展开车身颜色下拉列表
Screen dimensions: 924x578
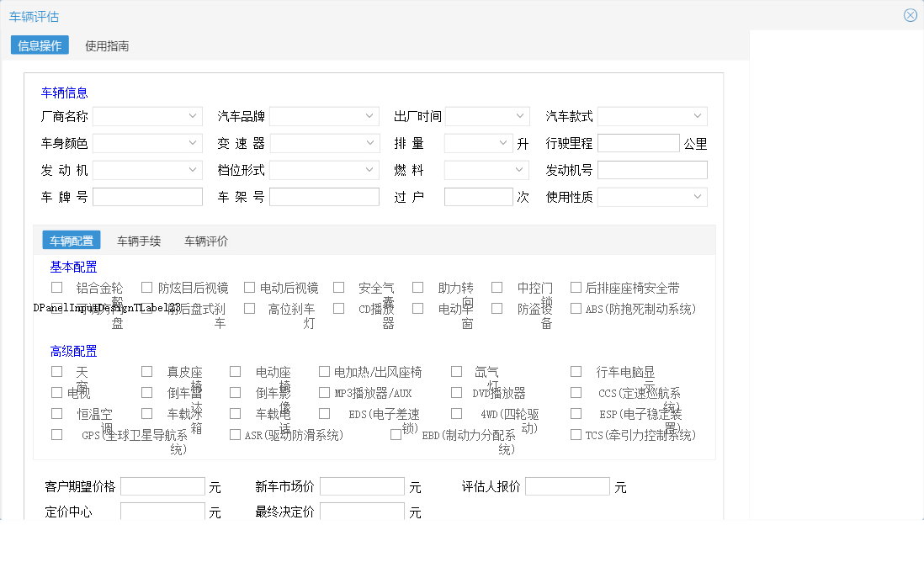click(147, 143)
